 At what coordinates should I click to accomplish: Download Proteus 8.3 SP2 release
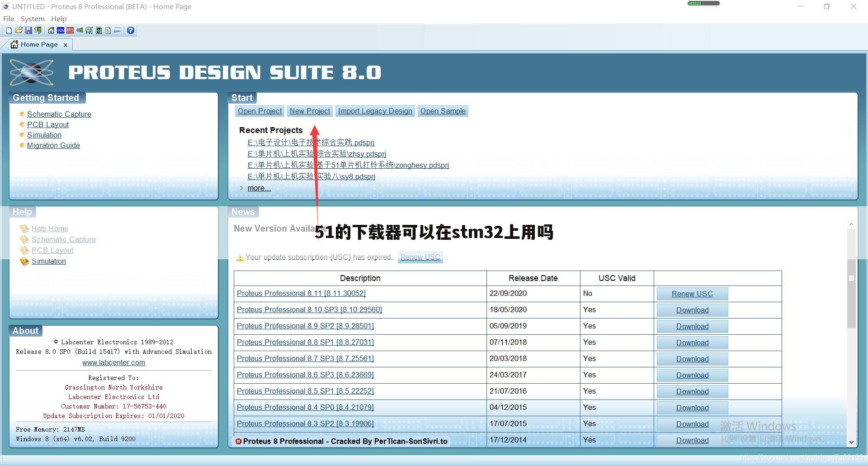pos(692,424)
